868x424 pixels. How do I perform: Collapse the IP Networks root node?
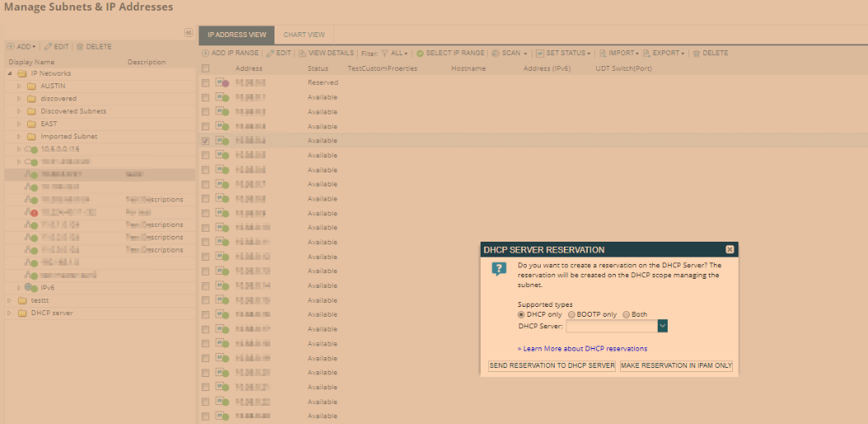[x=9, y=73]
